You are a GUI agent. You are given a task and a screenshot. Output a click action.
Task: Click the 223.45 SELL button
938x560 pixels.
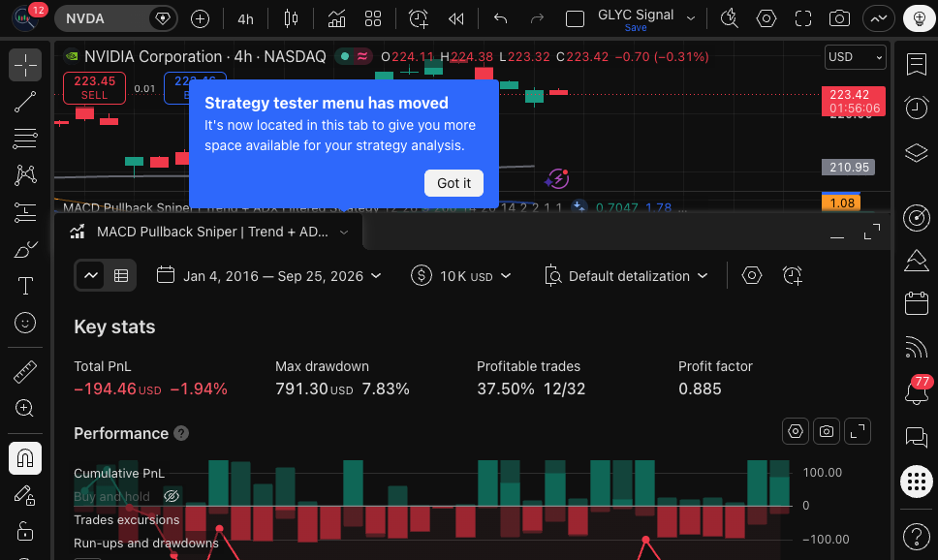point(95,88)
